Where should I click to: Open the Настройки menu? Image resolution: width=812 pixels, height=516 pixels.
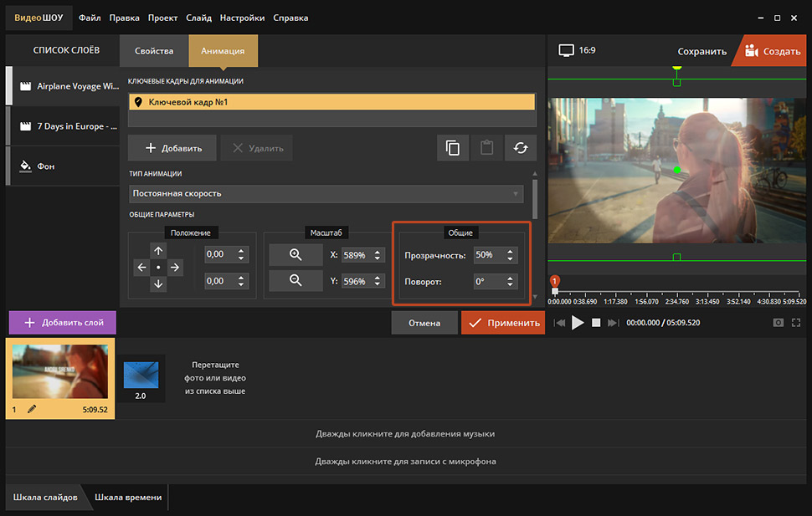click(x=242, y=18)
